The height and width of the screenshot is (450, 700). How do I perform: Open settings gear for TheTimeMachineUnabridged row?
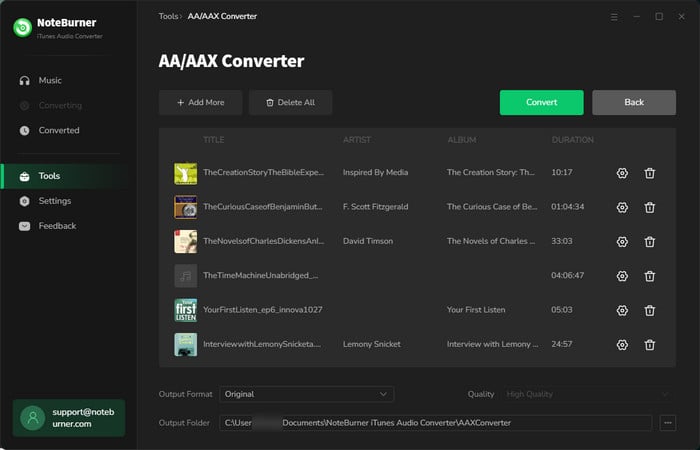click(x=622, y=276)
